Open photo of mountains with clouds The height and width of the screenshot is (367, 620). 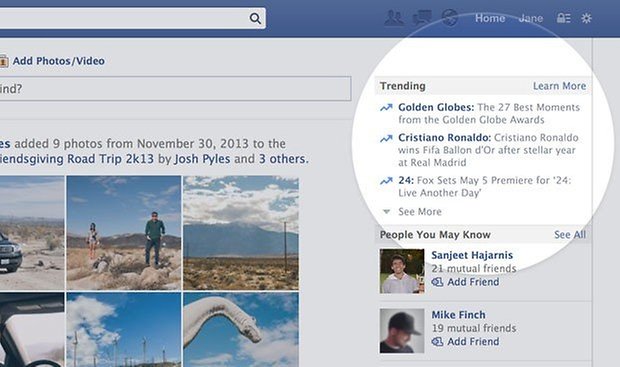click(x=241, y=233)
